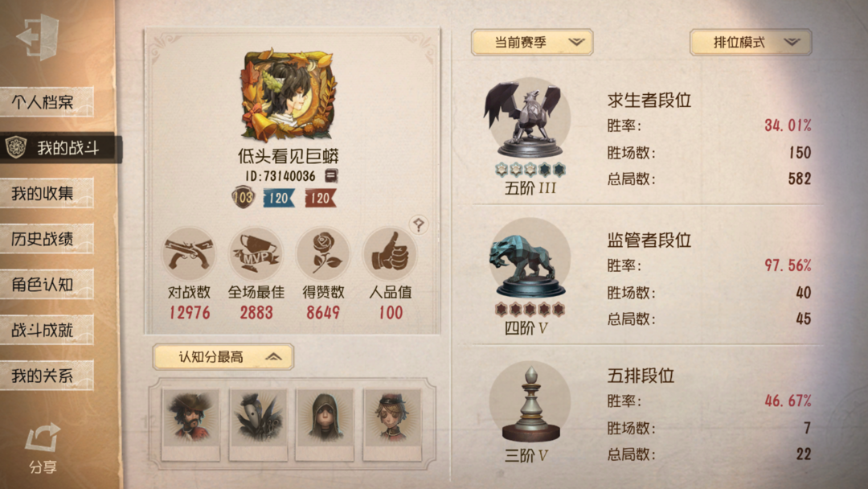This screenshot has width=868, height=489.
Task: Click the exit door icon
Action: tap(39, 37)
